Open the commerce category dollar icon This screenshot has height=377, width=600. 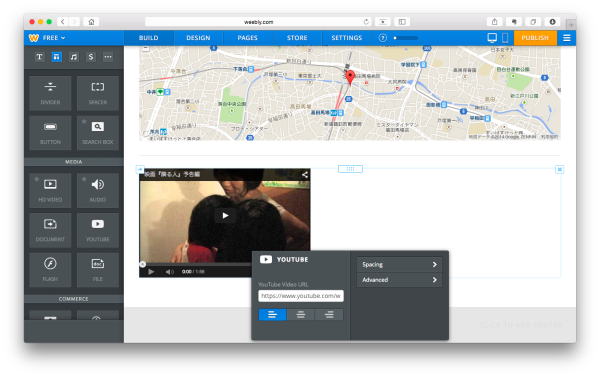tap(91, 57)
